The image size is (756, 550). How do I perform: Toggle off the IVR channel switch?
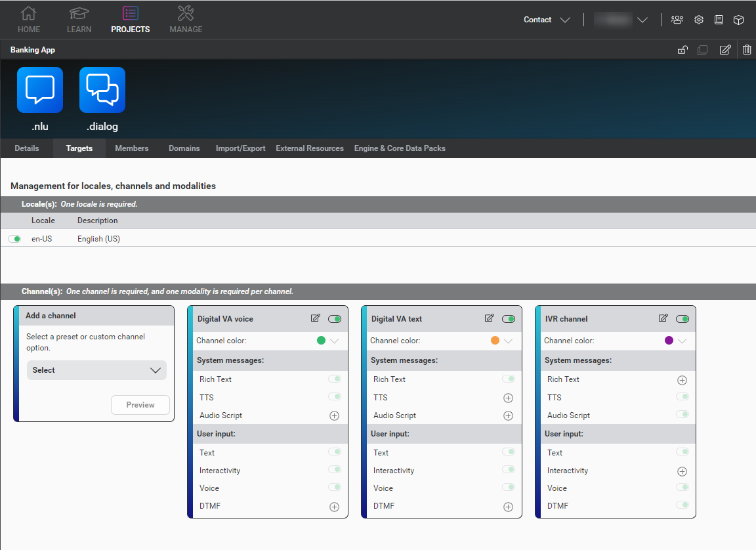682,319
